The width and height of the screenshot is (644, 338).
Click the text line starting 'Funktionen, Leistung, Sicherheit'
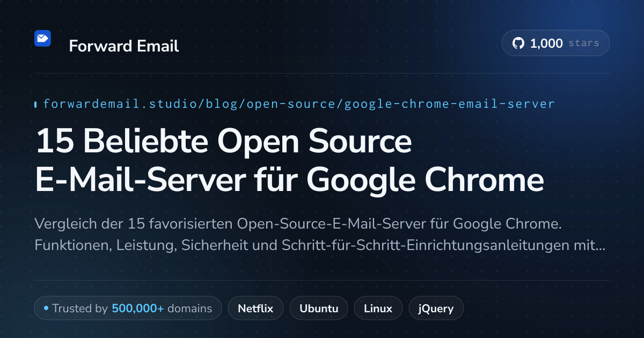click(320, 246)
